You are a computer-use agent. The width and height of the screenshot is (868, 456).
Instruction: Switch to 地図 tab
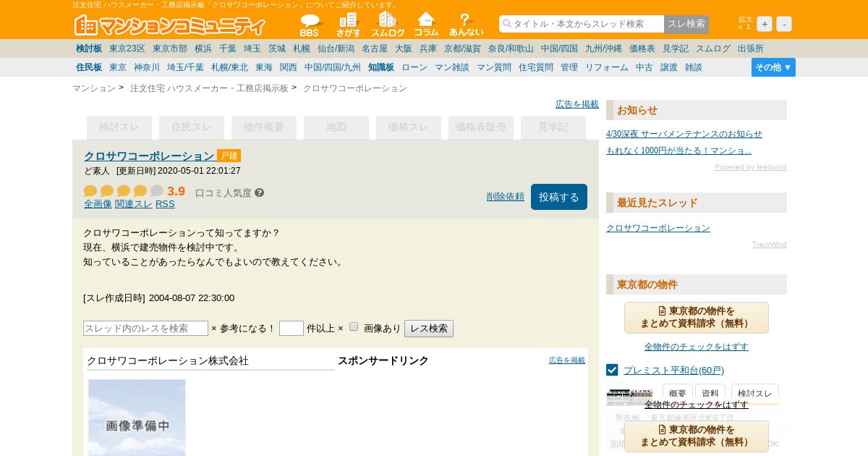[336, 127]
